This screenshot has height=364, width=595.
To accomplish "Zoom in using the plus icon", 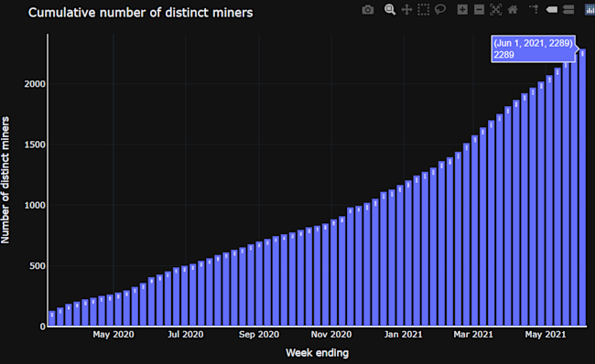I will tap(462, 9).
